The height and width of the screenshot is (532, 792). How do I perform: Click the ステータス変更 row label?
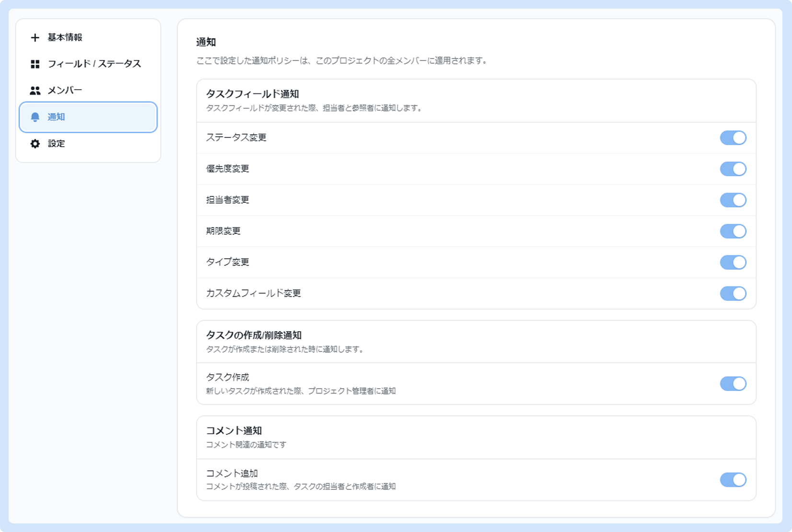tap(236, 138)
